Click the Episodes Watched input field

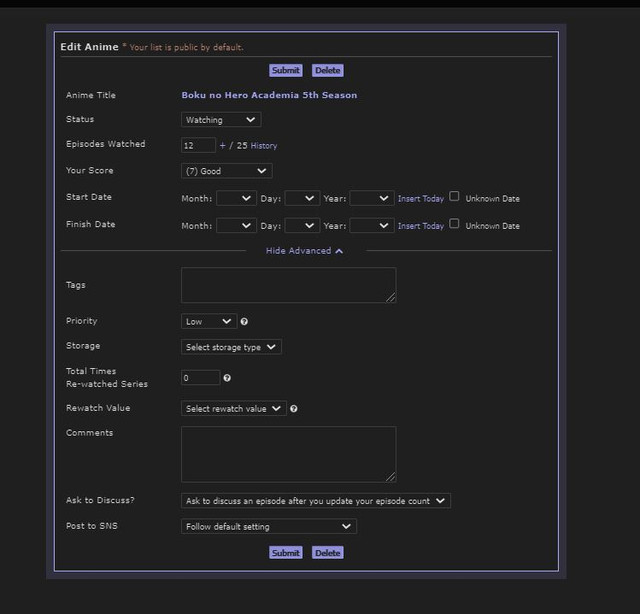198,145
